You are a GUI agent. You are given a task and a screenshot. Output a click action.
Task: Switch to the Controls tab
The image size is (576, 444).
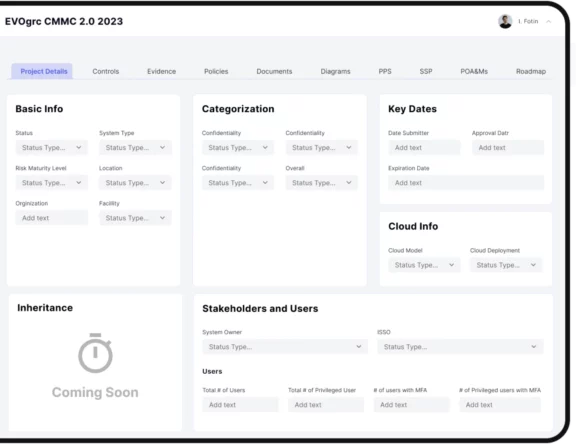pyautogui.click(x=106, y=71)
